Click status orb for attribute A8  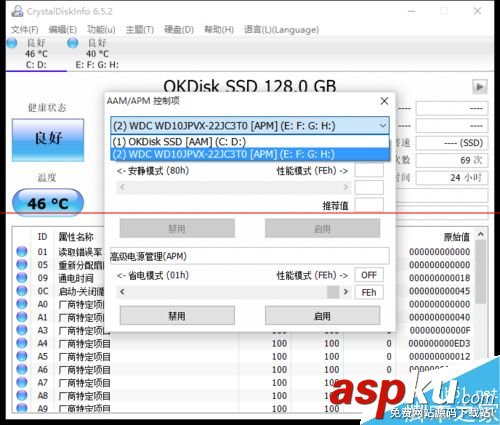pyautogui.click(x=22, y=395)
